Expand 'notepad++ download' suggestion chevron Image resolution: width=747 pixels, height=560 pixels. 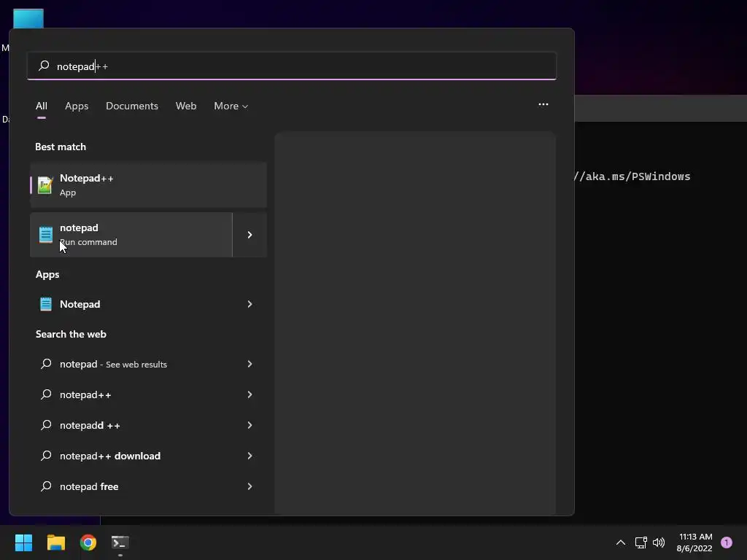(x=249, y=456)
